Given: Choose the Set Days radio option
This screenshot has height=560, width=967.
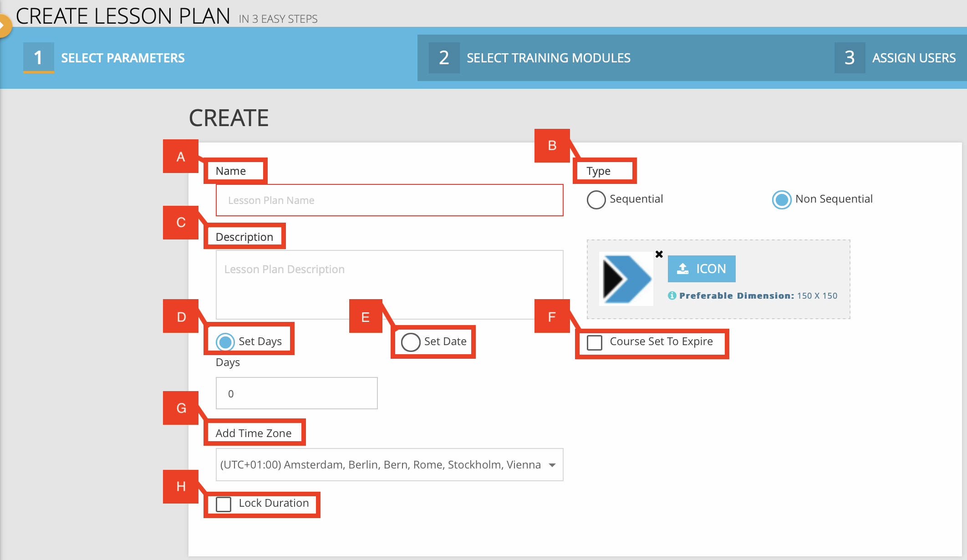Looking at the screenshot, I should (x=225, y=342).
